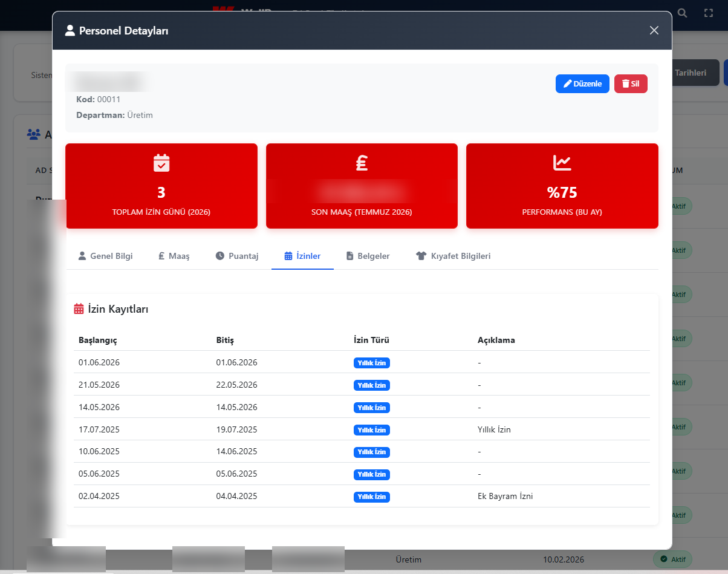The height and width of the screenshot is (574, 728).
Task: Click Aktif status badge in the 10.02.2026 background row
Action: (x=672, y=559)
